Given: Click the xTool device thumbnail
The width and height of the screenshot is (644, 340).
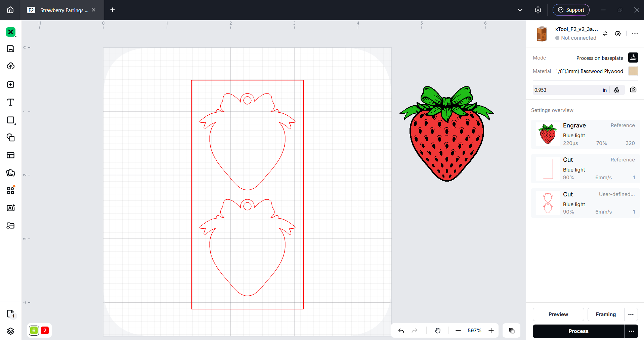Looking at the screenshot, I should (x=542, y=34).
